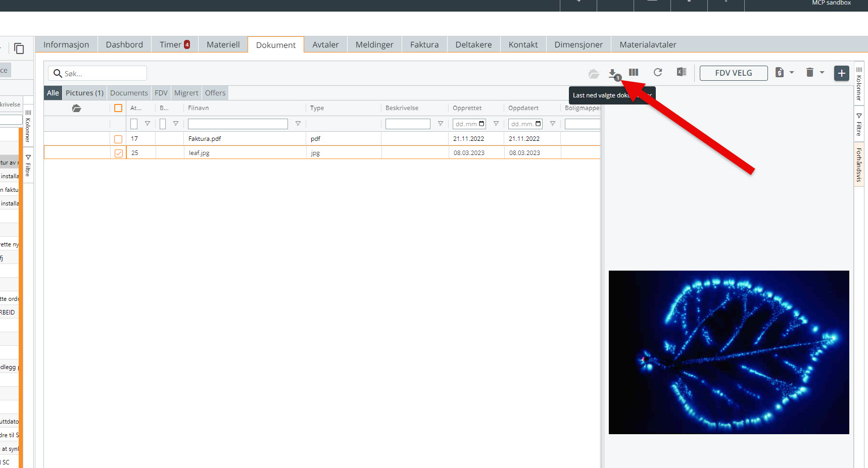Open filter funnel for Opprettet column

(x=496, y=124)
